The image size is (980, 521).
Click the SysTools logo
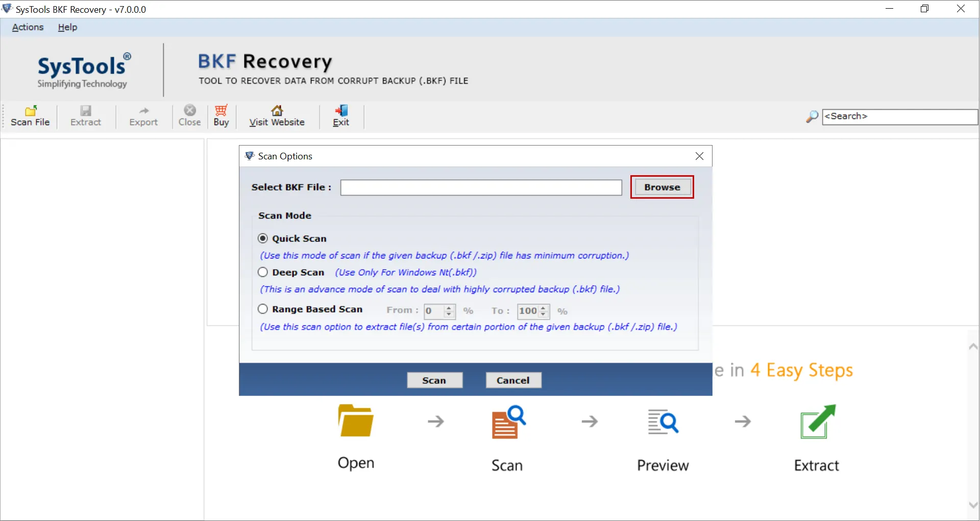tap(84, 70)
